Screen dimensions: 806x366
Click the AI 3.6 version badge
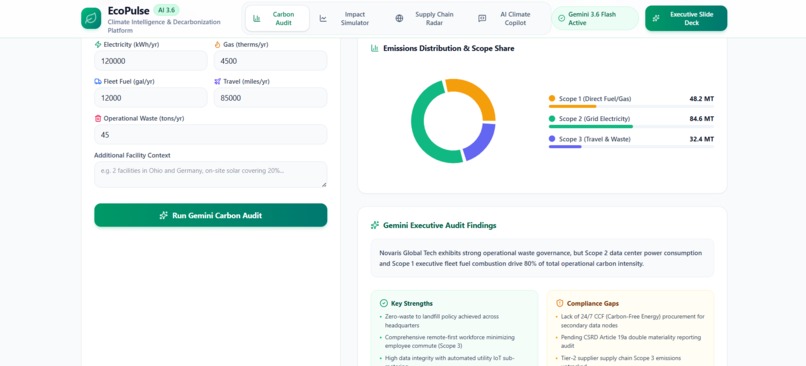coord(166,10)
